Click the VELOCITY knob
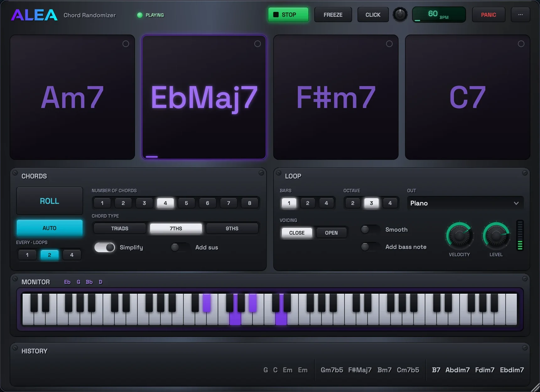The width and height of the screenshot is (540, 392). click(459, 236)
